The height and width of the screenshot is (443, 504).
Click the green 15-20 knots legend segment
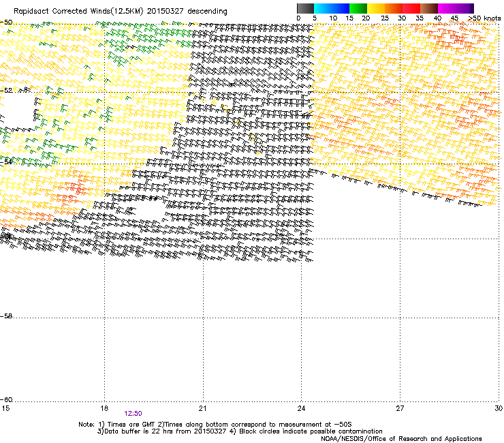click(x=358, y=8)
